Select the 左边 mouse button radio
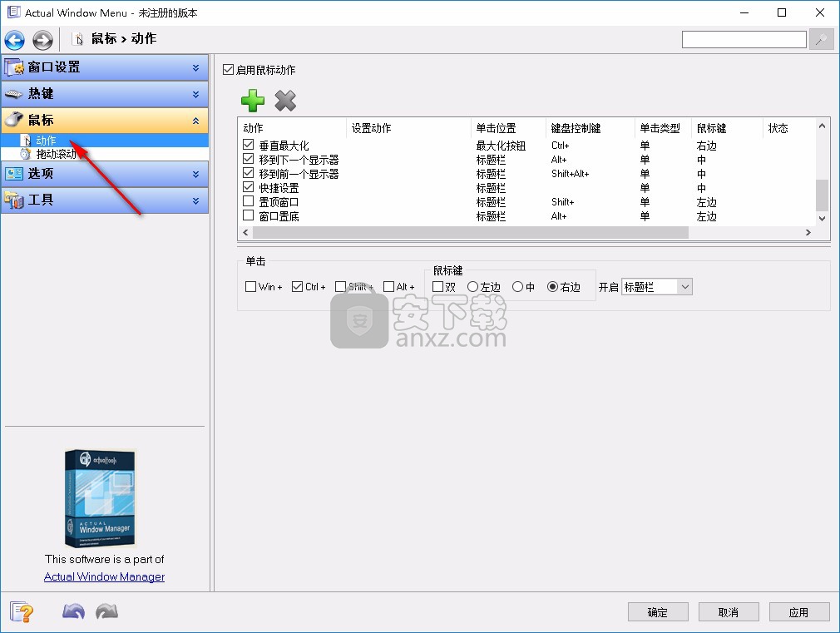 click(472, 287)
